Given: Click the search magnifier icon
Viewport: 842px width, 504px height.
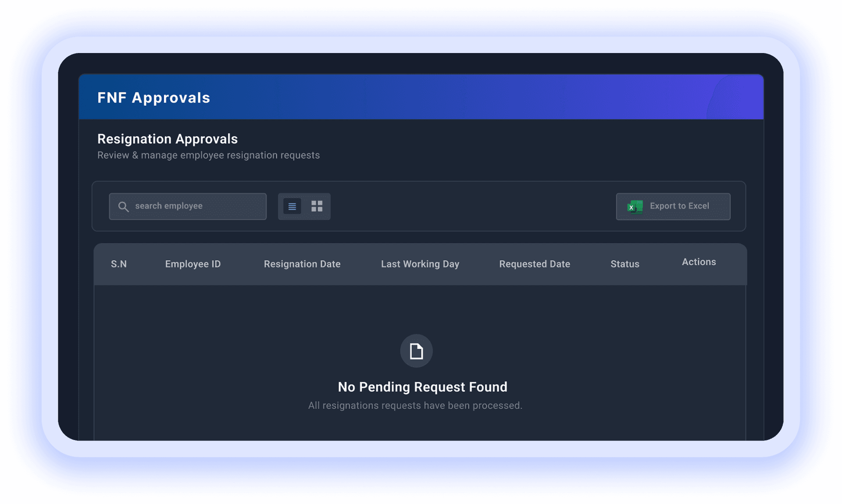Looking at the screenshot, I should [123, 206].
